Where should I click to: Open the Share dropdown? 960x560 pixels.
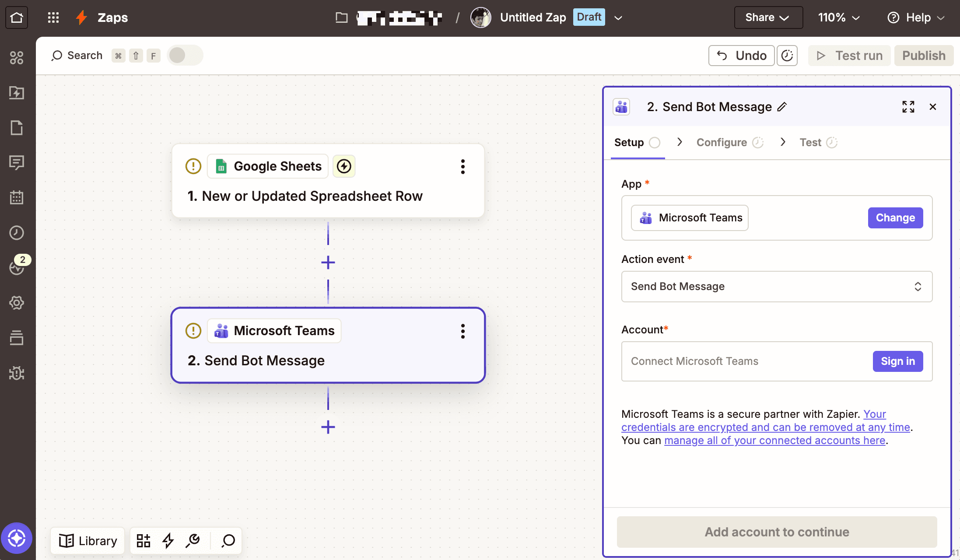[768, 17]
